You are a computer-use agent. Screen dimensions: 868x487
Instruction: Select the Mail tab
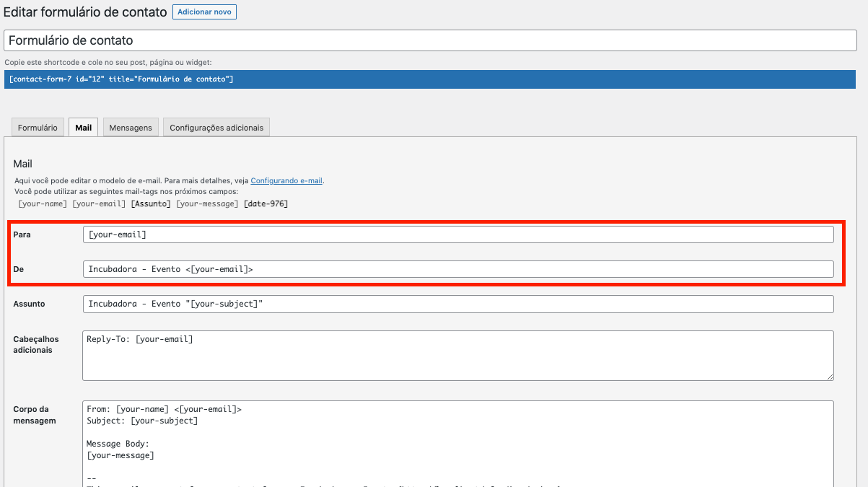84,128
